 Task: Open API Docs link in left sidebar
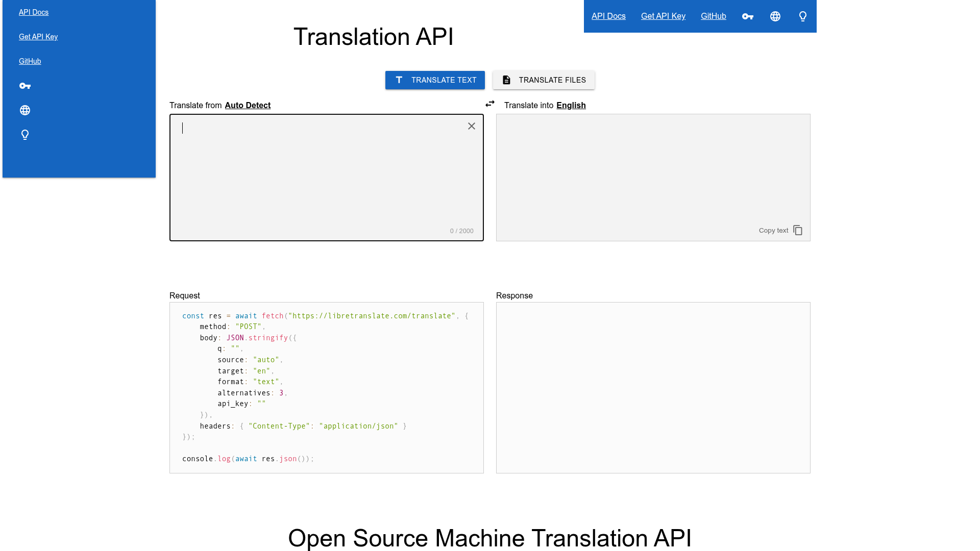[34, 12]
